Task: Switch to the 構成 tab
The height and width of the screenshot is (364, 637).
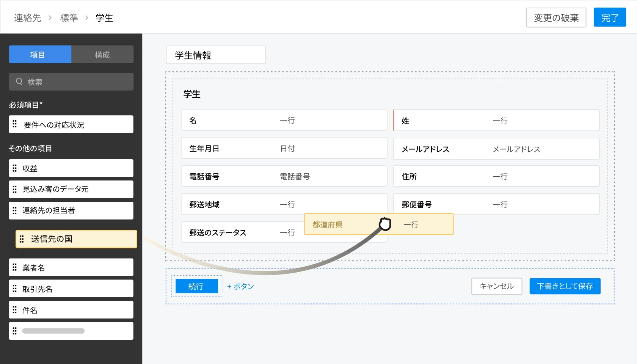Action: pyautogui.click(x=102, y=54)
